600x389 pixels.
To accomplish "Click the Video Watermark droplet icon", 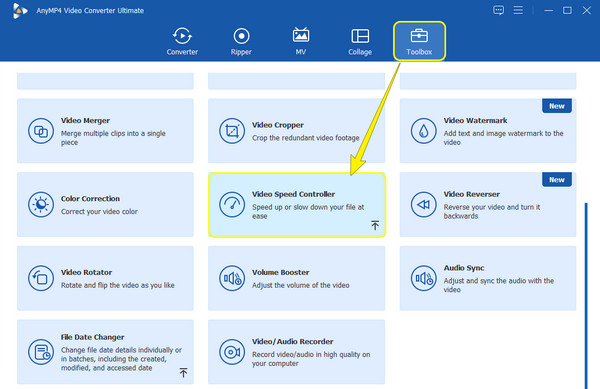I will pos(423,131).
